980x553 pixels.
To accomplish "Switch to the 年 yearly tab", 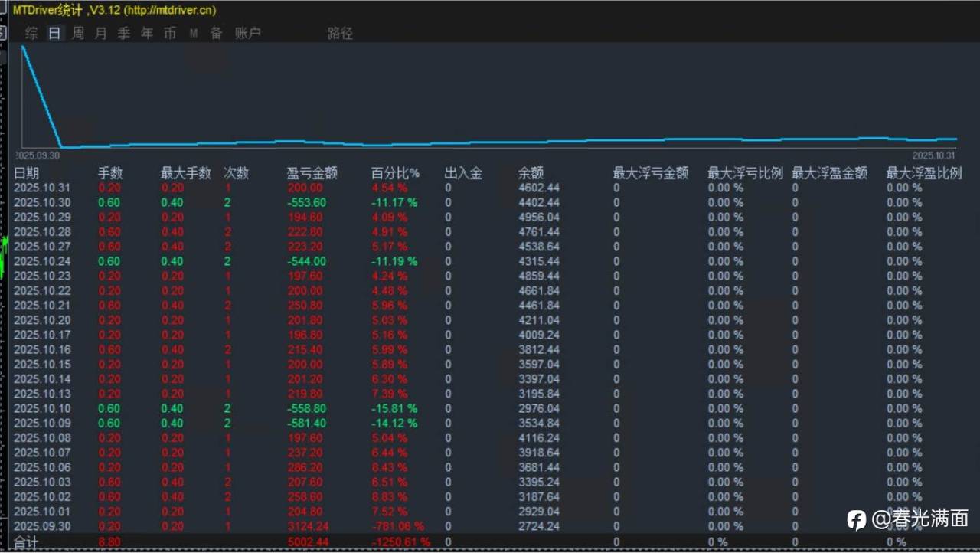I will click(146, 33).
